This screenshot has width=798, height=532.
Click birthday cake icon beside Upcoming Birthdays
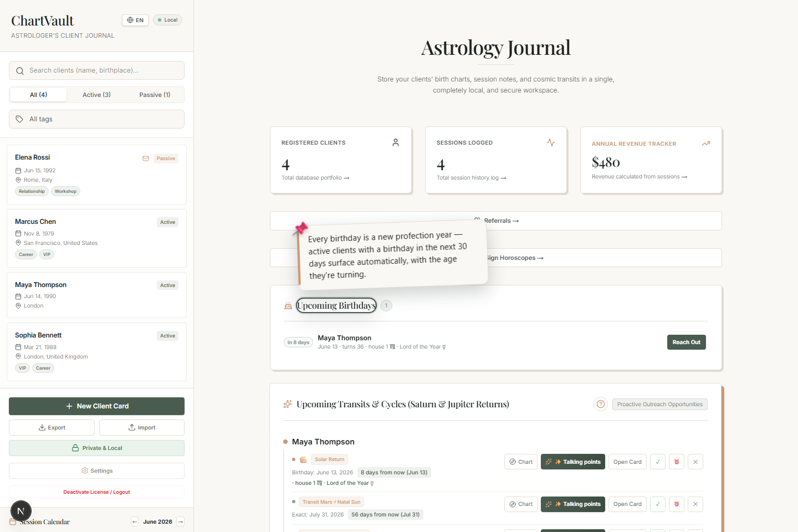pyautogui.click(x=288, y=305)
